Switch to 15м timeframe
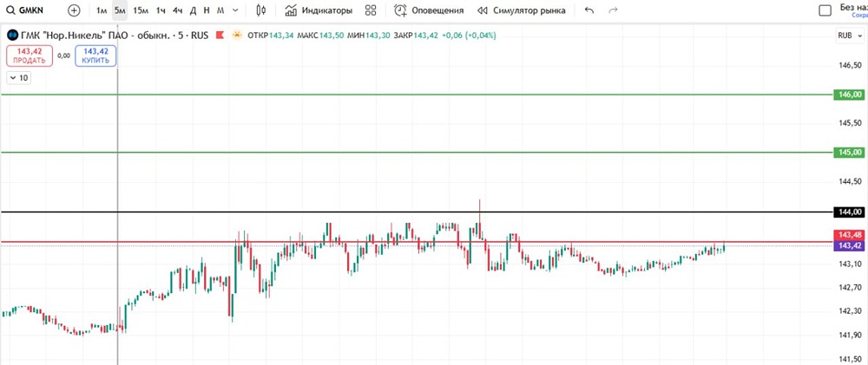Image resolution: width=868 pixels, height=365 pixels. [x=141, y=10]
